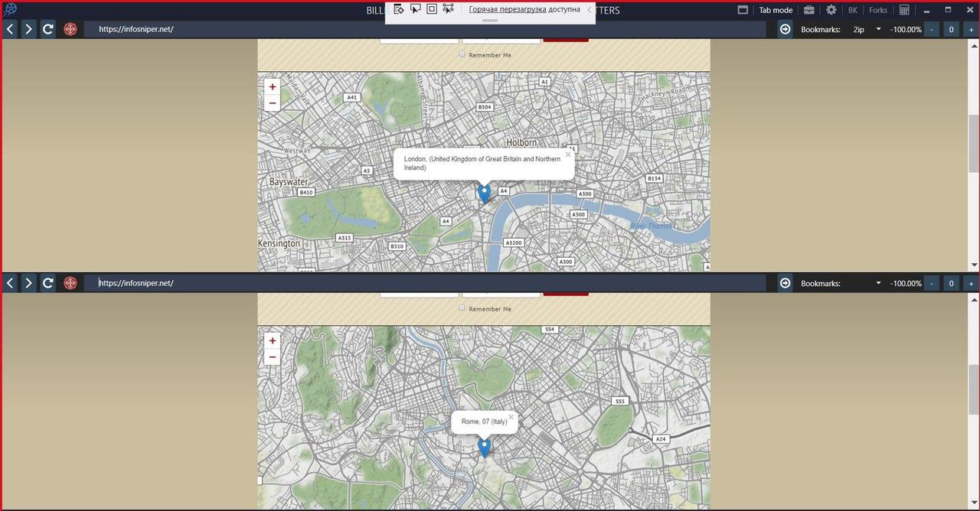Screen dimensions: 980x511
Task: Close the London popup bubble
Action: (568, 155)
